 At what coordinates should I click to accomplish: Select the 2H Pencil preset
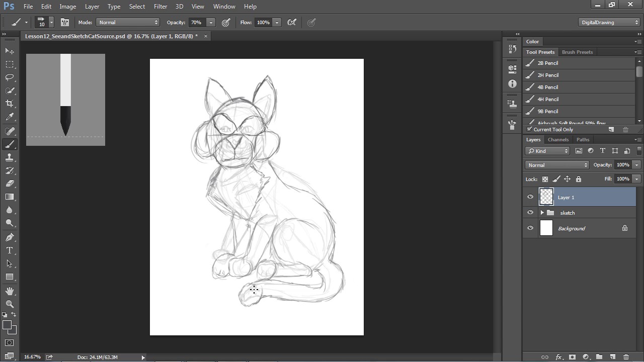(x=547, y=75)
